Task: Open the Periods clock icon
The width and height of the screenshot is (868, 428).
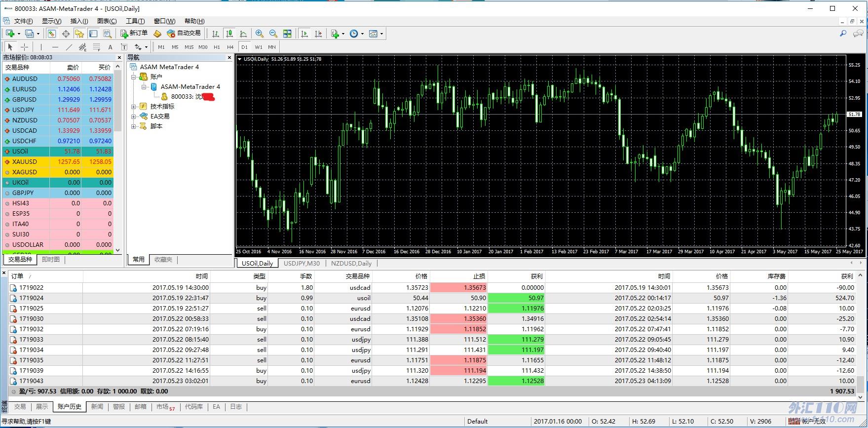Action: tap(354, 34)
